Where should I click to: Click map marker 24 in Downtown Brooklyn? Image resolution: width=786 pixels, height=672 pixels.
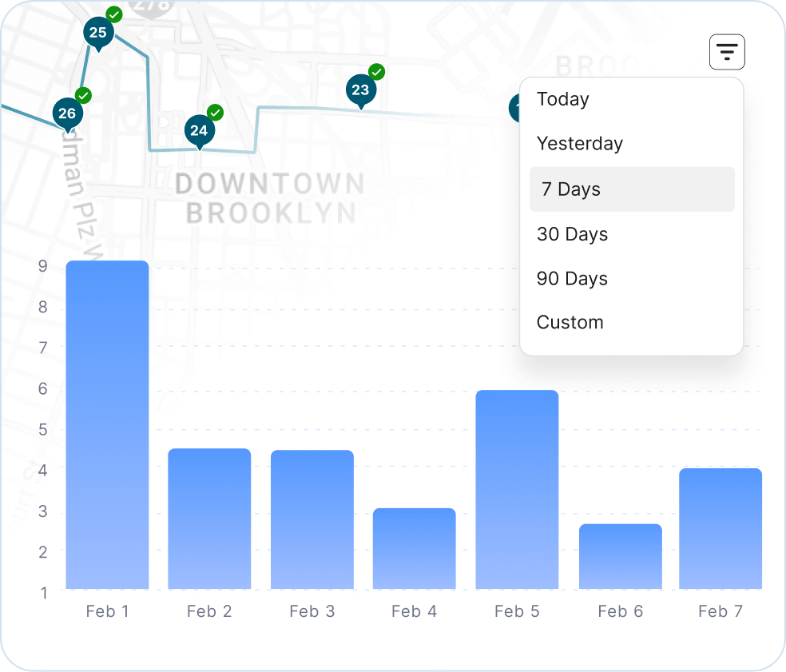tap(199, 129)
